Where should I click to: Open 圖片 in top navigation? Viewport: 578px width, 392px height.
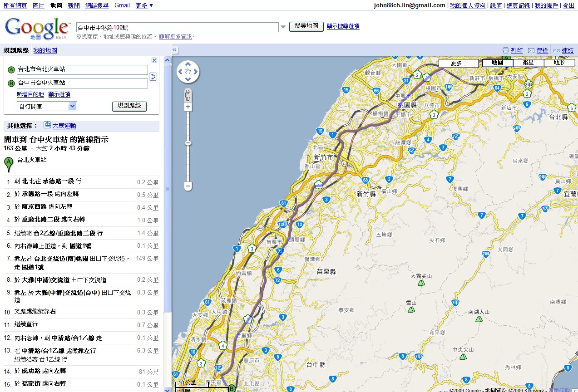tap(39, 5)
